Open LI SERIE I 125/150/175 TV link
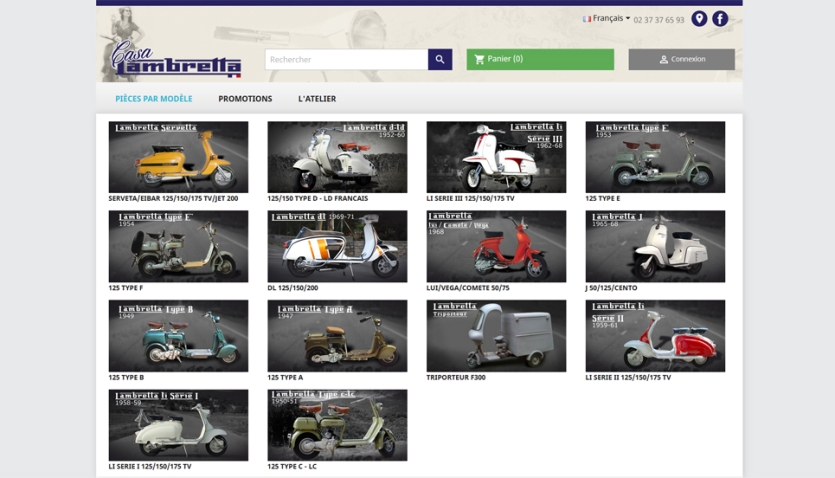This screenshot has width=835, height=478. click(x=150, y=466)
